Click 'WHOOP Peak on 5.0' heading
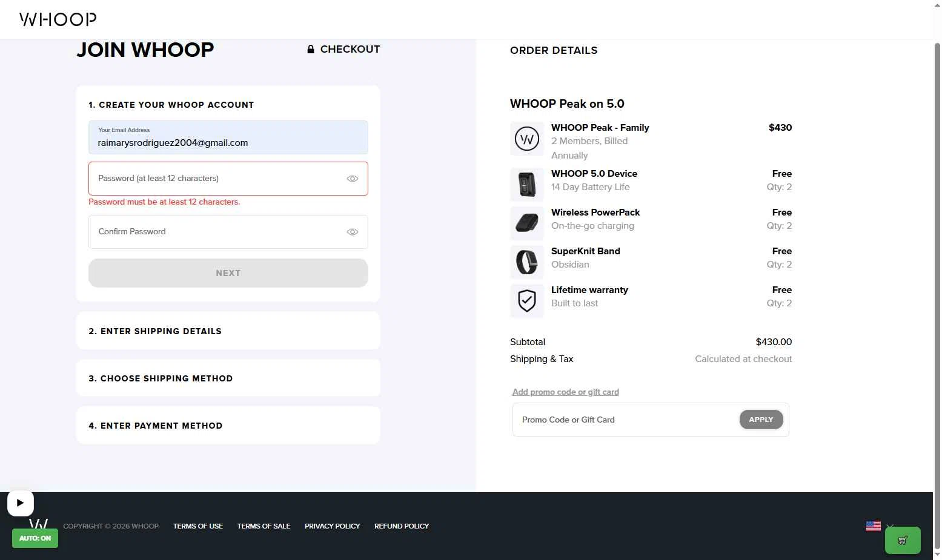Screen dimensions: 942x560 click(567, 104)
